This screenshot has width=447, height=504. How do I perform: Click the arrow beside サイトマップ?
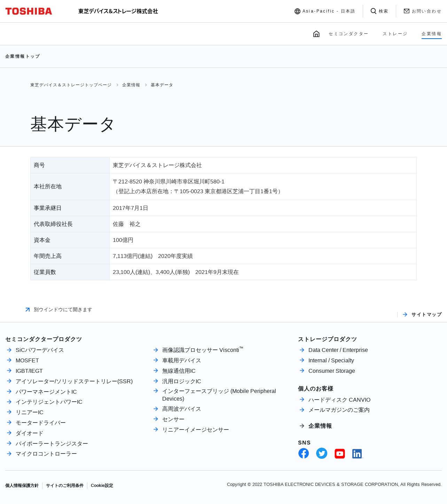(405, 314)
